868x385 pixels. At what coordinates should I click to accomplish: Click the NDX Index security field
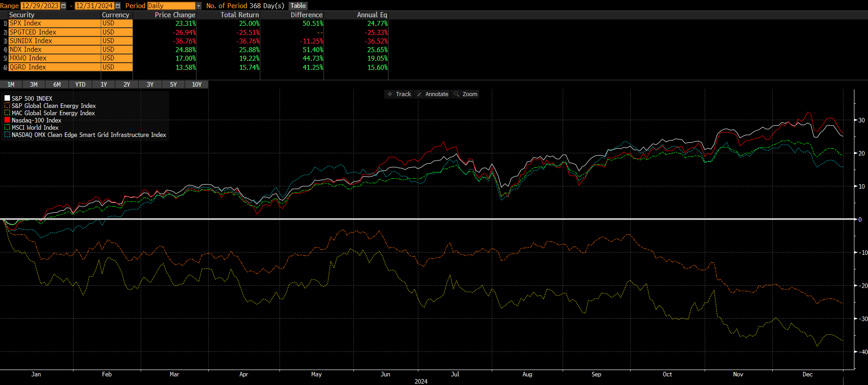pyautogui.click(x=54, y=49)
